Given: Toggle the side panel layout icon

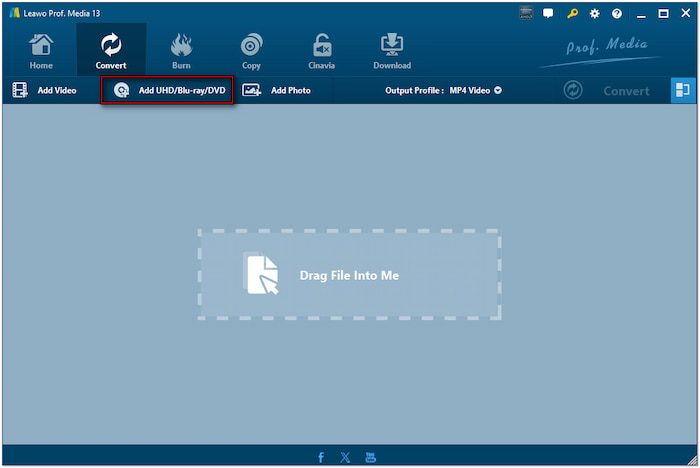Looking at the screenshot, I should coord(683,90).
